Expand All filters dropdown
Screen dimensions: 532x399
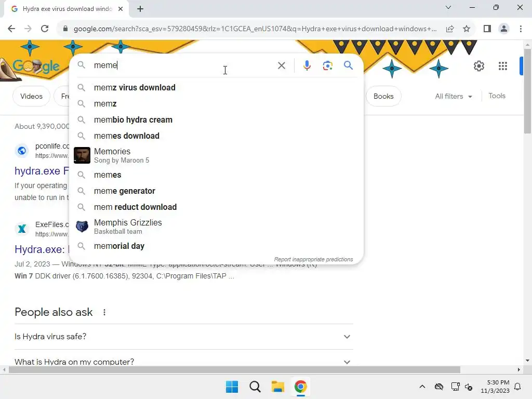coord(453,96)
